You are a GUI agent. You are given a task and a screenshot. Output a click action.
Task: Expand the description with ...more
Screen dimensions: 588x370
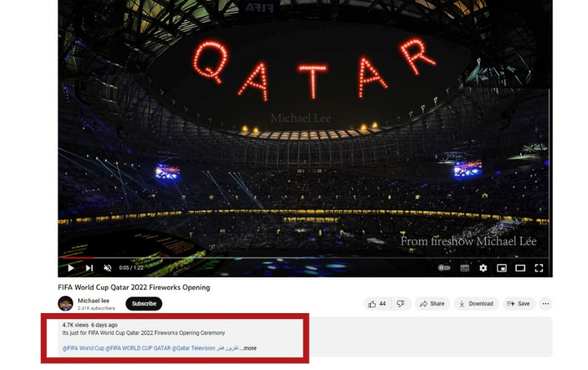click(x=248, y=348)
